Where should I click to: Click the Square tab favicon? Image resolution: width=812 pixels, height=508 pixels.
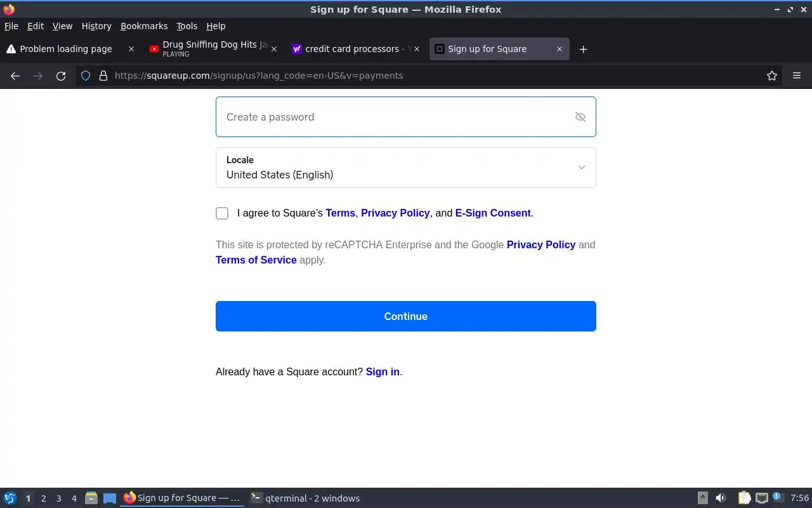tap(439, 49)
